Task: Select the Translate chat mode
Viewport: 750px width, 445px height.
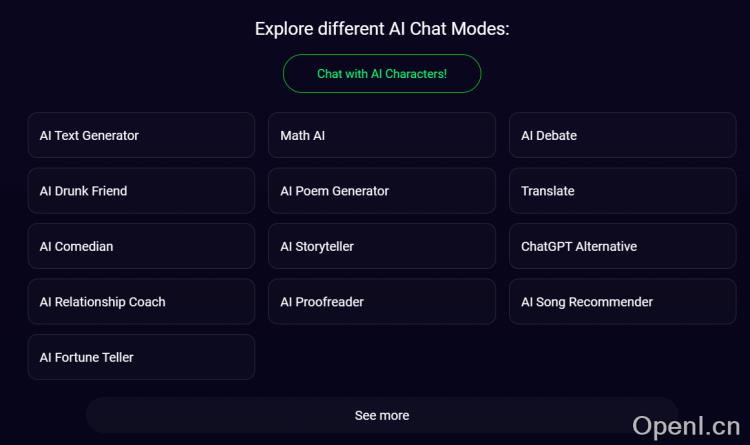Action: pos(622,191)
